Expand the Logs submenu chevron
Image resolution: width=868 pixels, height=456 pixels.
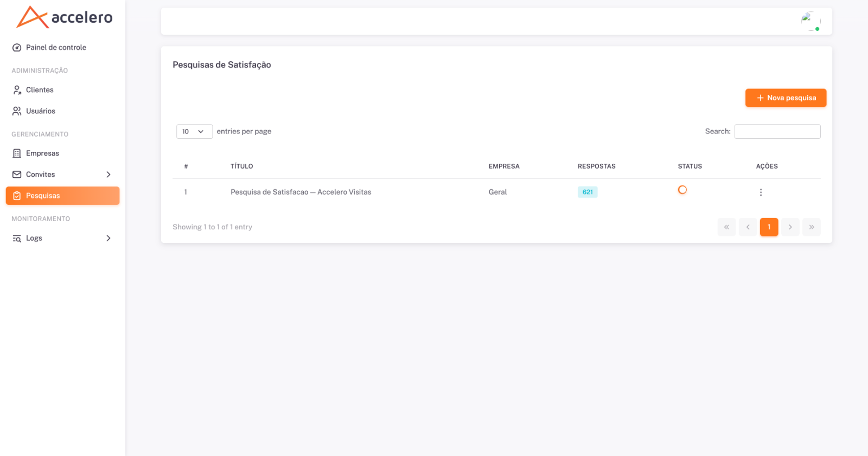[108, 238]
